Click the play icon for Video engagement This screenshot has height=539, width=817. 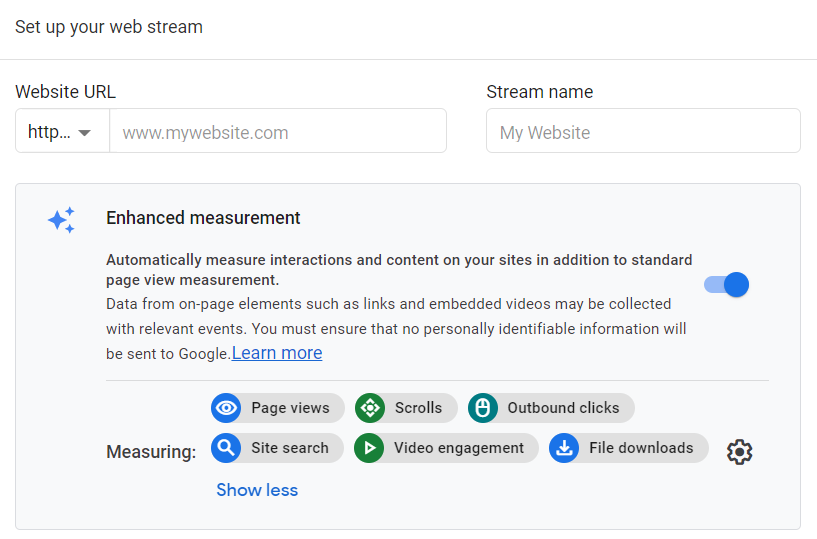(x=370, y=448)
